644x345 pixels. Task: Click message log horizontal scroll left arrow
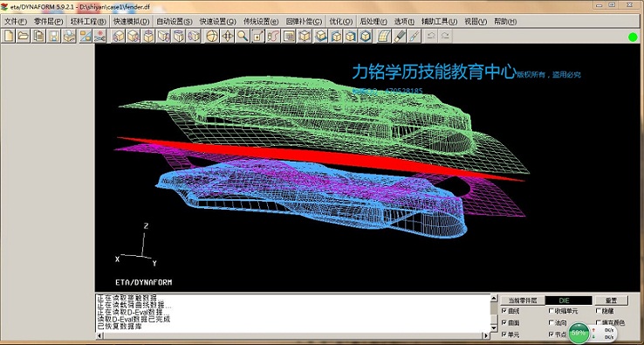click(x=99, y=335)
